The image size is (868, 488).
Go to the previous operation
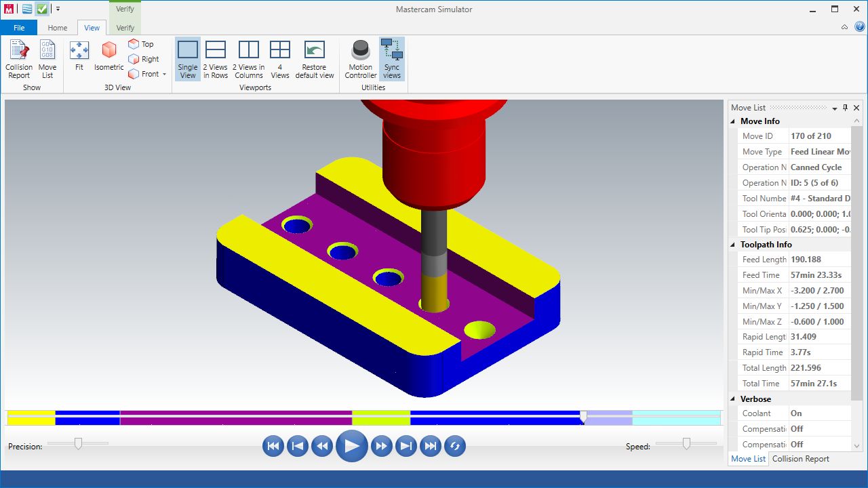298,446
